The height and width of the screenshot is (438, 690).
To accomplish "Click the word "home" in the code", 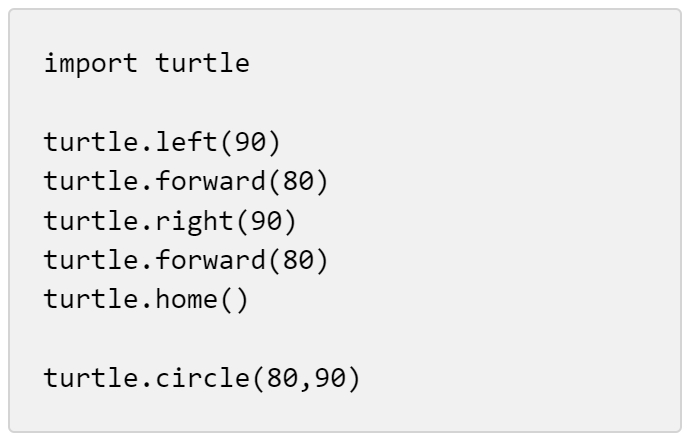I will (x=192, y=299).
